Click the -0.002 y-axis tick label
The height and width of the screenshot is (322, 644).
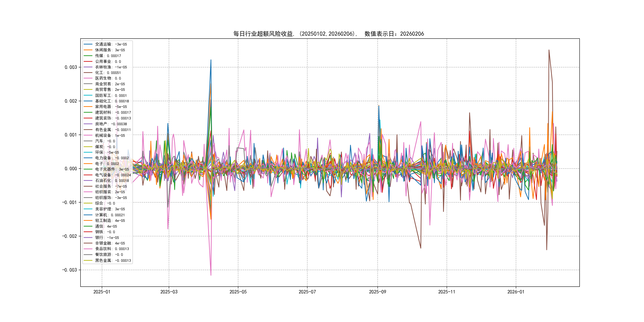(x=70, y=236)
